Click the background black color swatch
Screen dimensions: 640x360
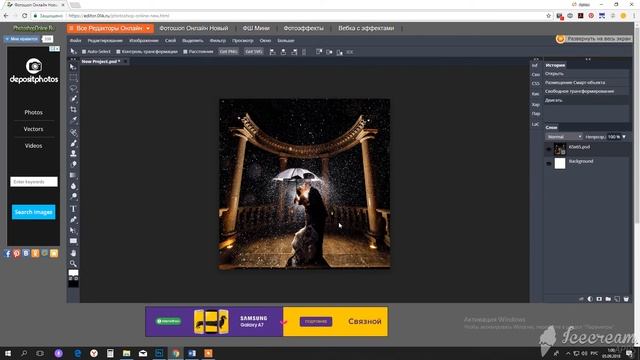(73, 284)
